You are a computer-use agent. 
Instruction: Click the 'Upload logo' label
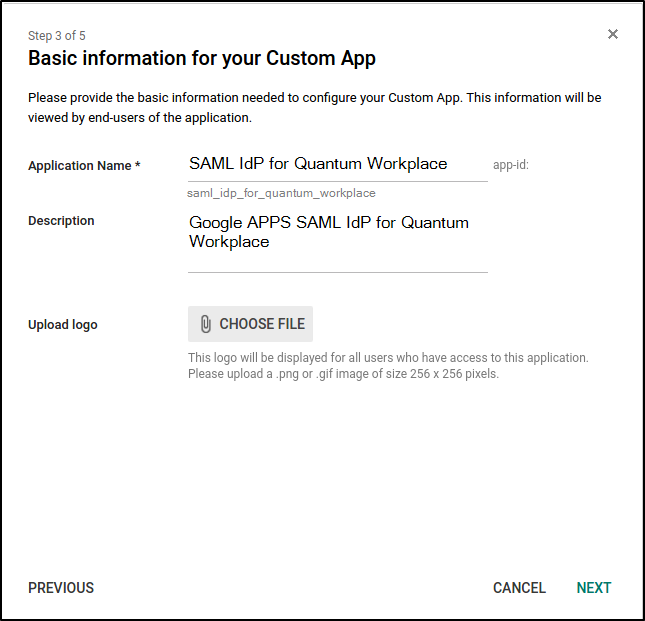click(63, 325)
